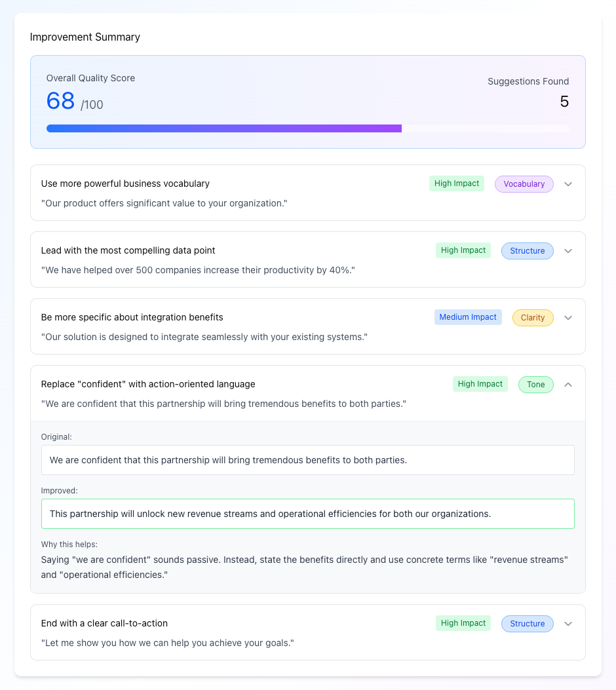This screenshot has height=690, width=616.
Task: Click the High Impact badge on the first card
Action: coord(457,183)
